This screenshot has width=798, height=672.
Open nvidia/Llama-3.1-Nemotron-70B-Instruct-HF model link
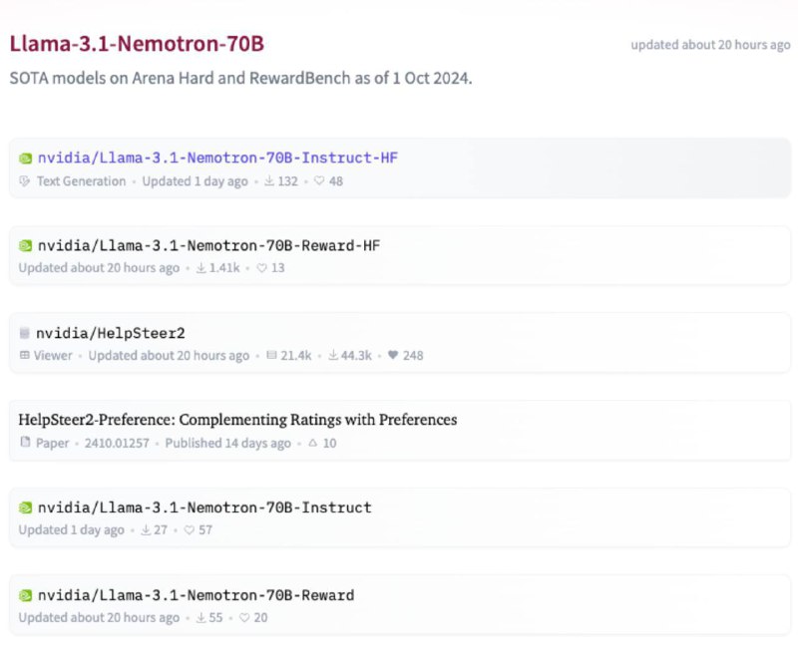(217, 158)
